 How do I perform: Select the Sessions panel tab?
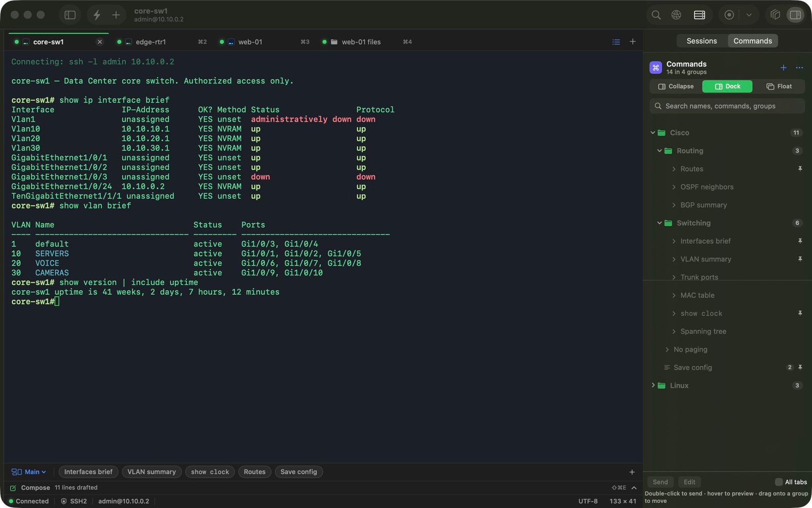point(702,41)
